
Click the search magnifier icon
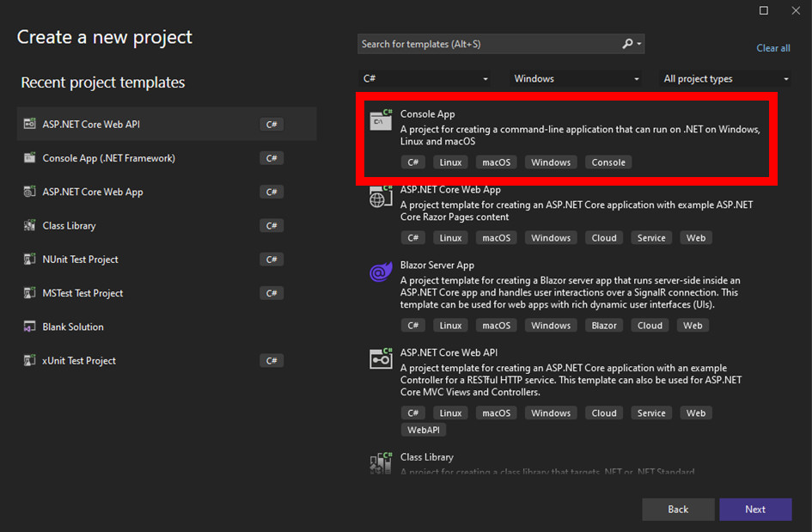pyautogui.click(x=627, y=44)
